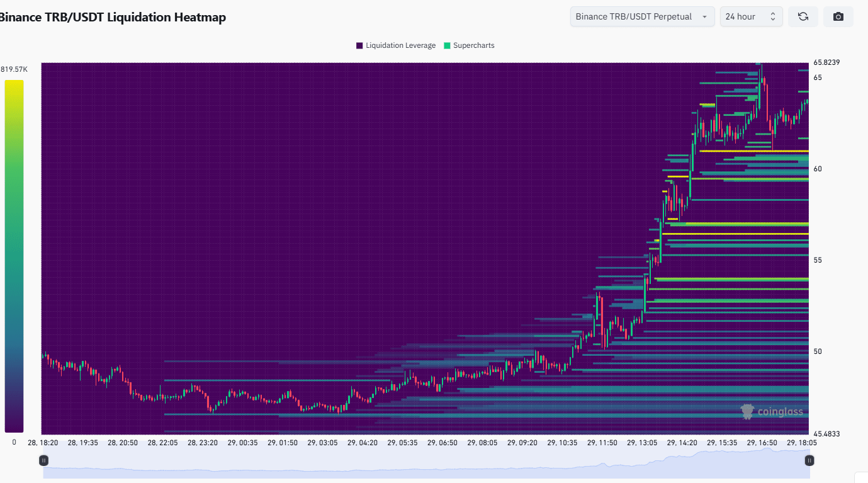Click the "29, 13:05" time axis label
This screenshot has width=868, height=483.
(x=642, y=443)
